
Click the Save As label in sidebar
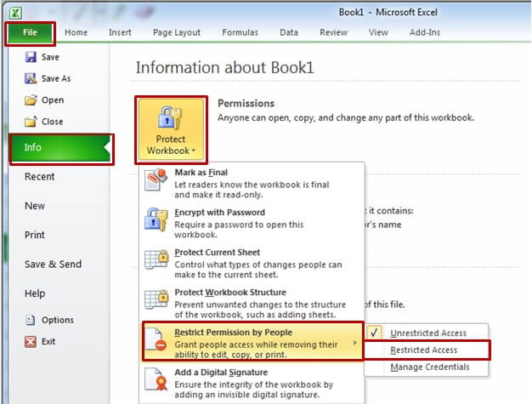tap(56, 79)
